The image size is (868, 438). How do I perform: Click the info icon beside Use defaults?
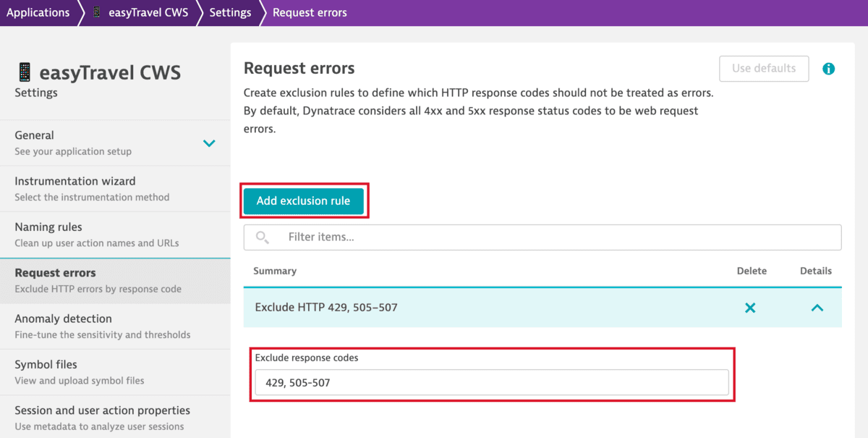point(828,69)
